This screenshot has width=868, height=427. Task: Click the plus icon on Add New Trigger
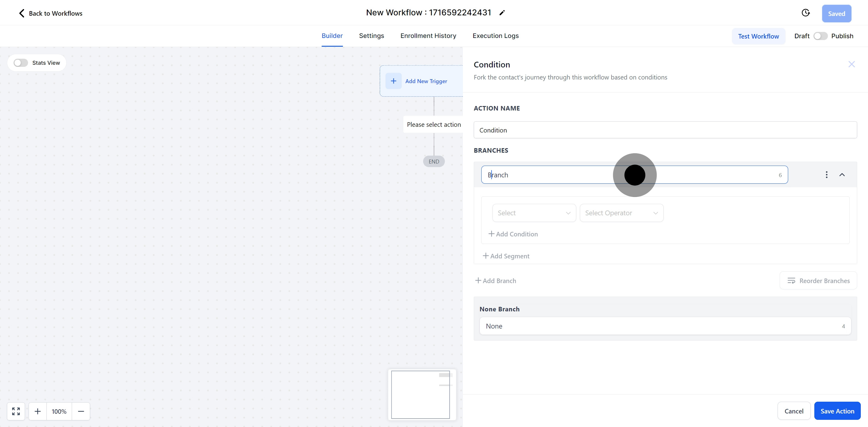pos(393,81)
